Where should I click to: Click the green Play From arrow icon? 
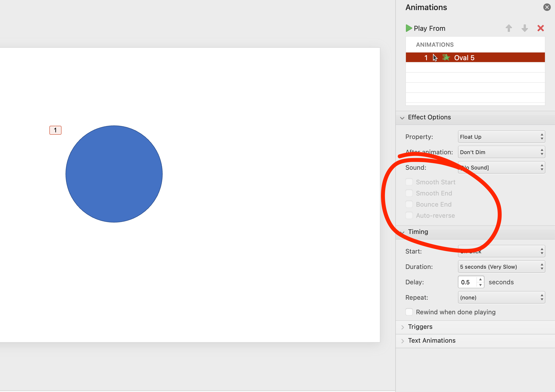(409, 28)
